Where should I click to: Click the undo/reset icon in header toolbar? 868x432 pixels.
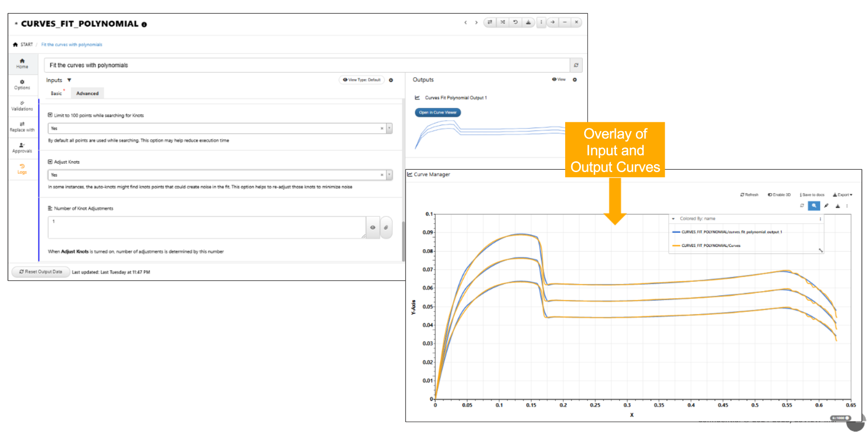tap(515, 22)
